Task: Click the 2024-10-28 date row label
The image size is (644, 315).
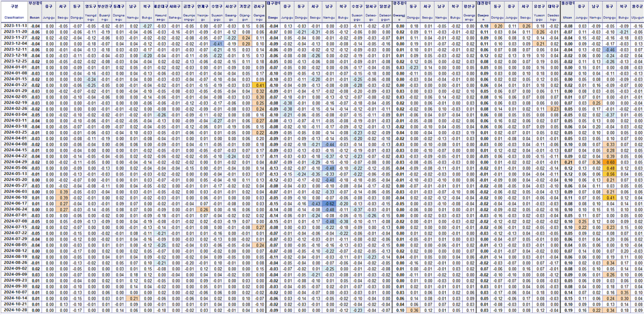Action: coord(14,309)
